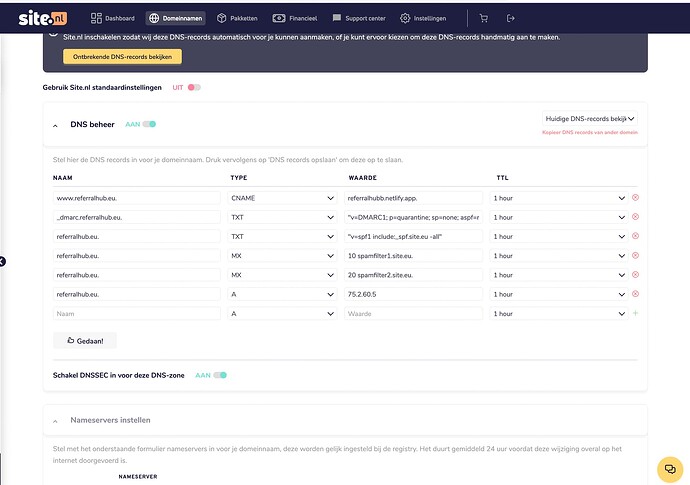Click the empty Waarde input field

(x=413, y=314)
